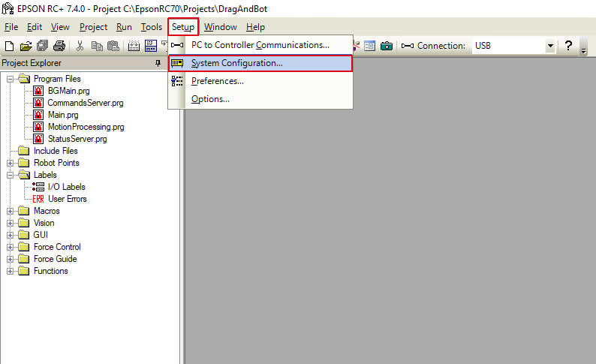Click the Preferences icon in Setup menu
The image size is (596, 364).
pyautogui.click(x=176, y=81)
